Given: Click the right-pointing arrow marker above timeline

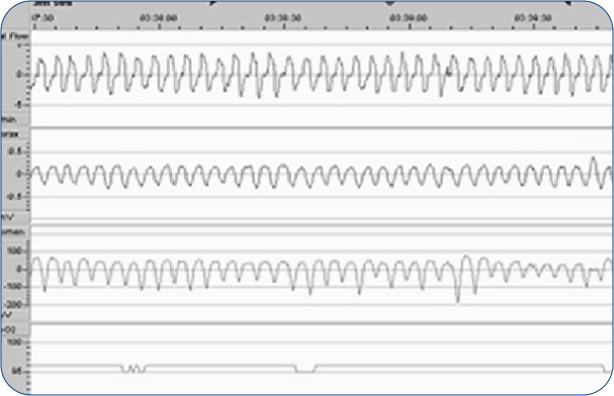Looking at the screenshot, I should (213, 3).
